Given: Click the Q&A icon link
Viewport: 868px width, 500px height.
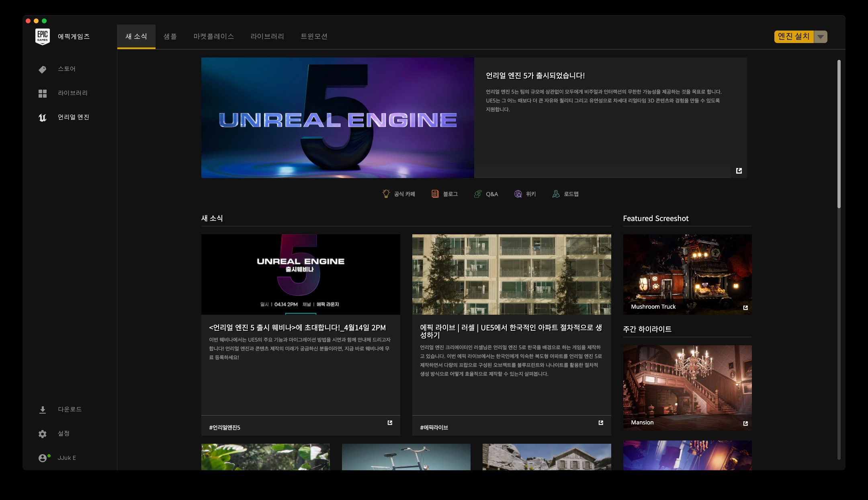Looking at the screenshot, I should tap(478, 194).
